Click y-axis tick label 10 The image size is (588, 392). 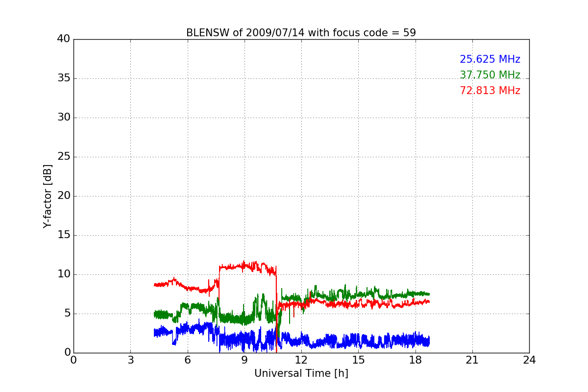64,274
